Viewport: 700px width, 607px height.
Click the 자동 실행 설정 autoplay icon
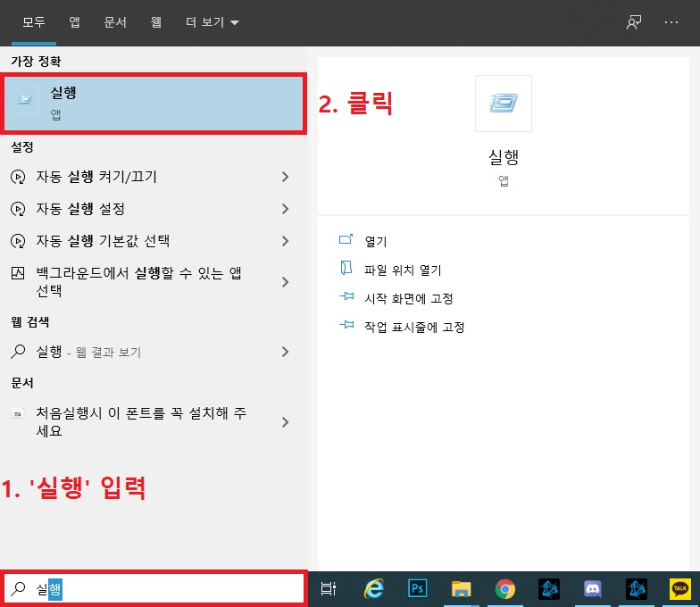pos(18,209)
